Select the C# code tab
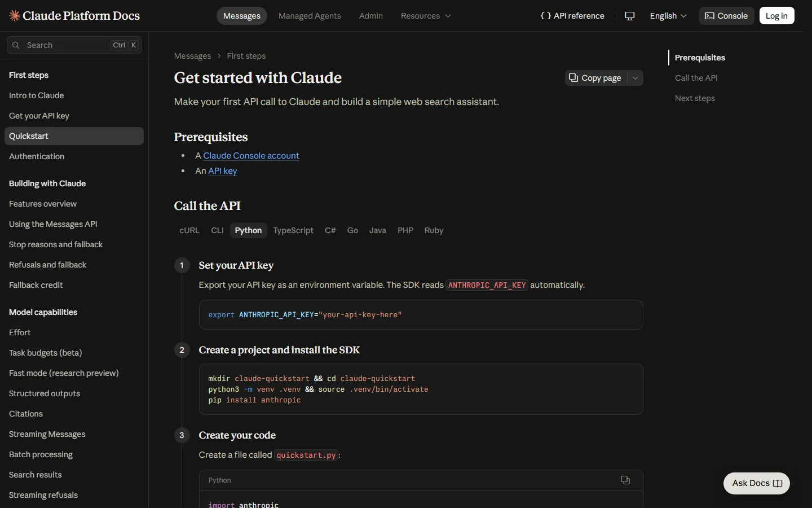The height and width of the screenshot is (508, 812). 330,230
